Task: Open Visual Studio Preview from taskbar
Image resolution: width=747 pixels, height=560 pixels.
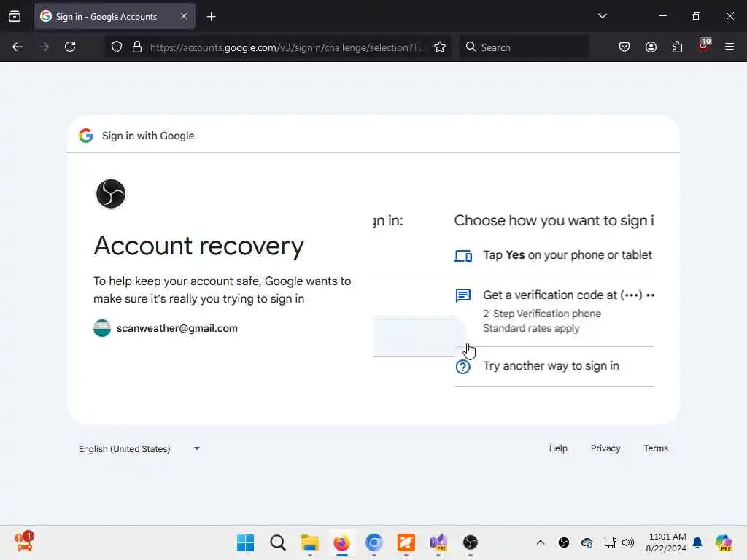Action: (438, 542)
